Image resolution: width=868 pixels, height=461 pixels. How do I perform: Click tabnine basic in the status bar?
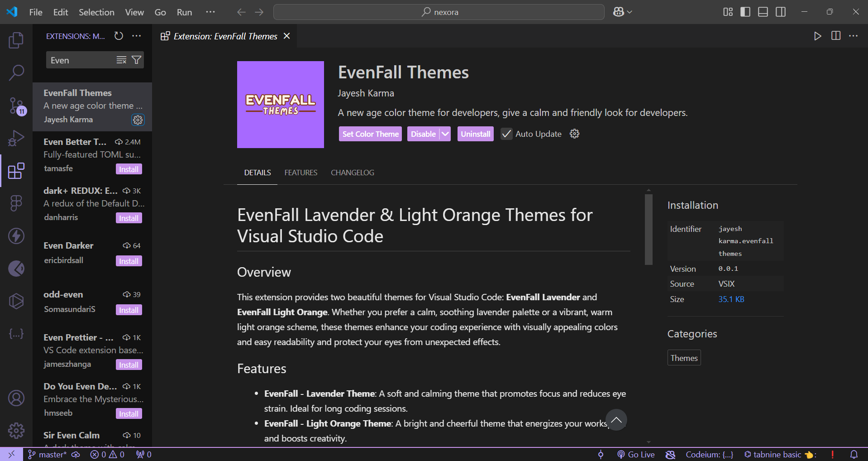tap(780, 454)
